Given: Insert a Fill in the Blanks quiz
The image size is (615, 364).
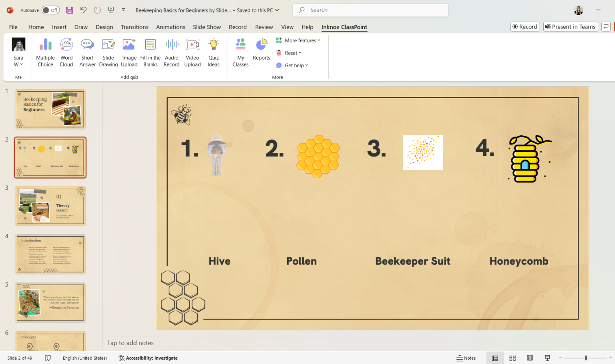Looking at the screenshot, I should [150, 52].
